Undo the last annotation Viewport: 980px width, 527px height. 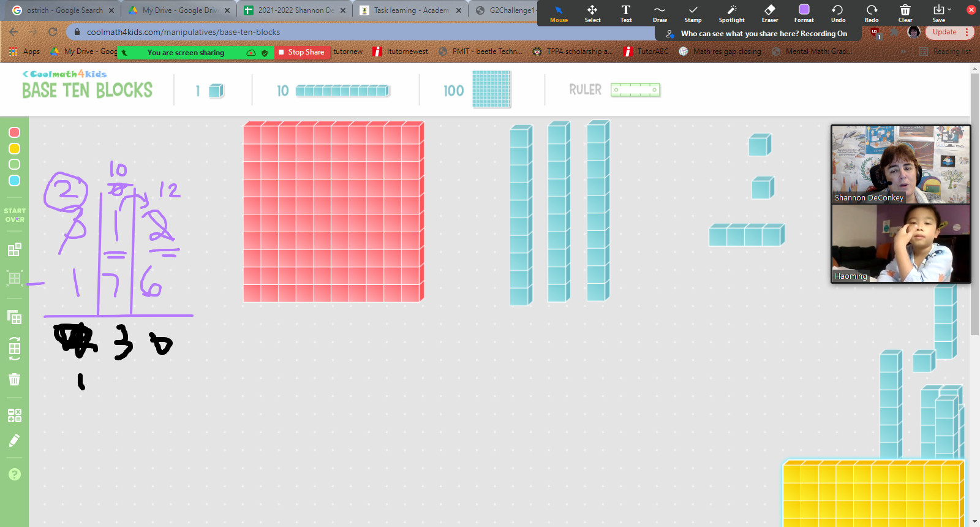[838, 13]
